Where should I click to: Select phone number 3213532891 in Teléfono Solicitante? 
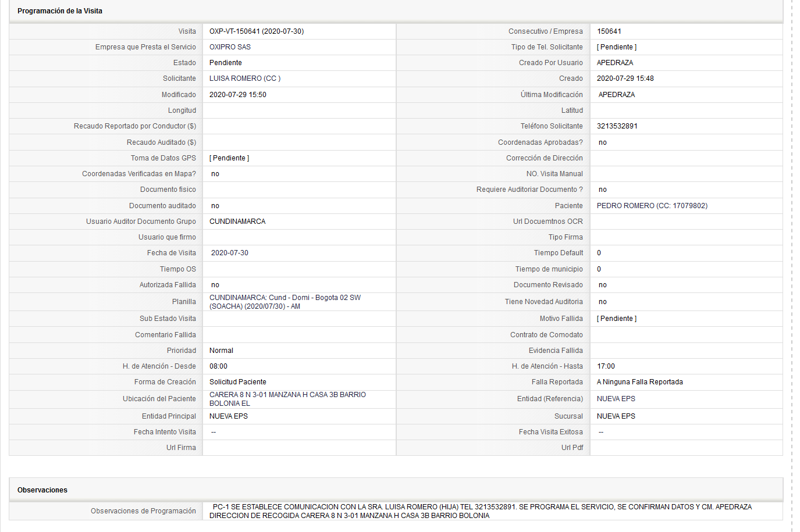tap(617, 126)
